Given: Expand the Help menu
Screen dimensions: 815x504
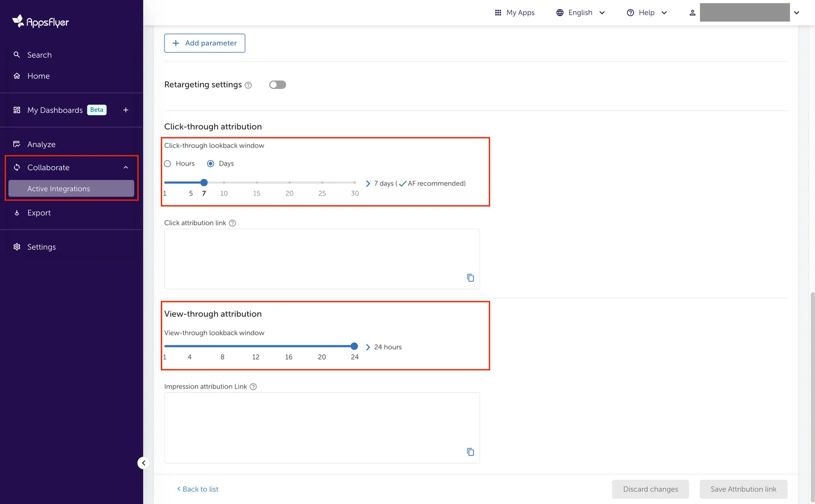Looking at the screenshot, I should pos(646,12).
